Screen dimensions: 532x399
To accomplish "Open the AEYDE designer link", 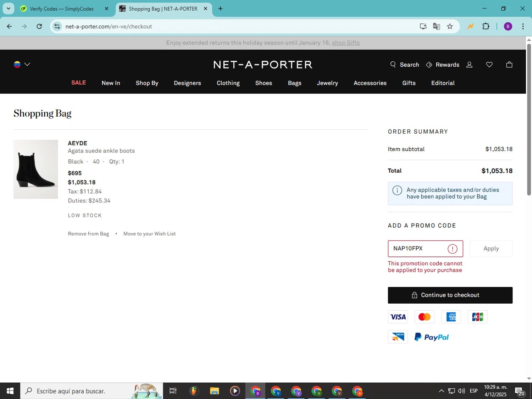I will [77, 143].
